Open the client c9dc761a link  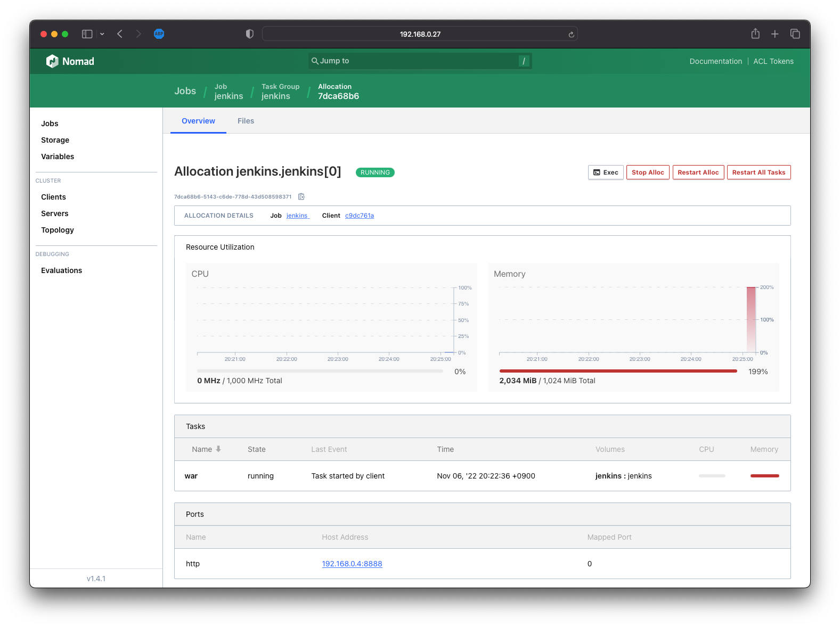pos(360,216)
